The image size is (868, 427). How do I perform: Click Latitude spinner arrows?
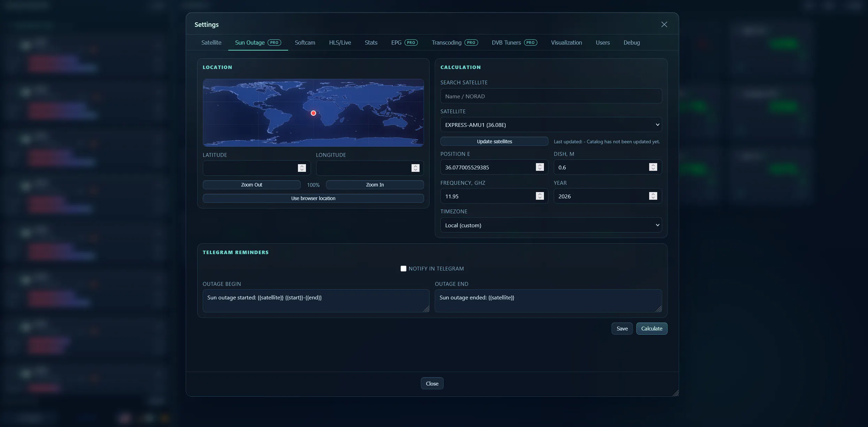(302, 168)
